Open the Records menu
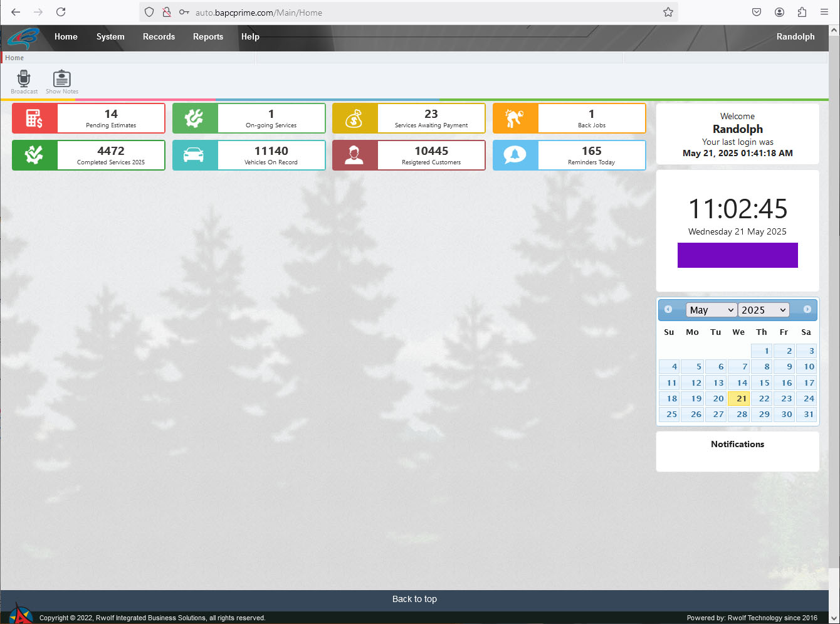 [159, 36]
